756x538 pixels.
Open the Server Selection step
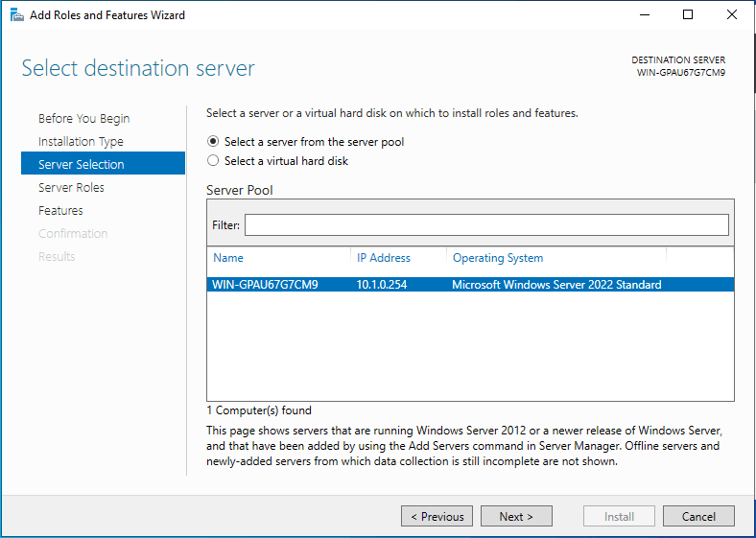tap(82, 165)
